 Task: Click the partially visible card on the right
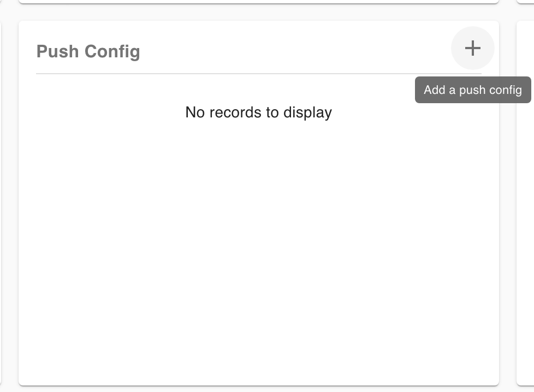[525, 218]
